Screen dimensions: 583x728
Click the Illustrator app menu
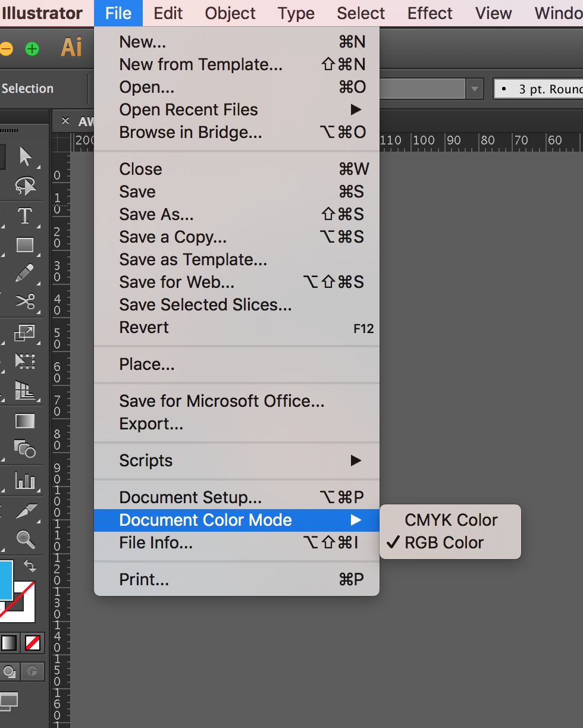point(42,13)
